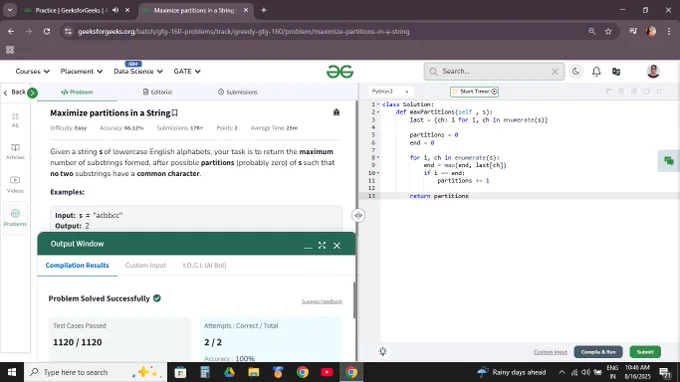
Task: Click the green sidebar expand arrow
Action: (32, 92)
